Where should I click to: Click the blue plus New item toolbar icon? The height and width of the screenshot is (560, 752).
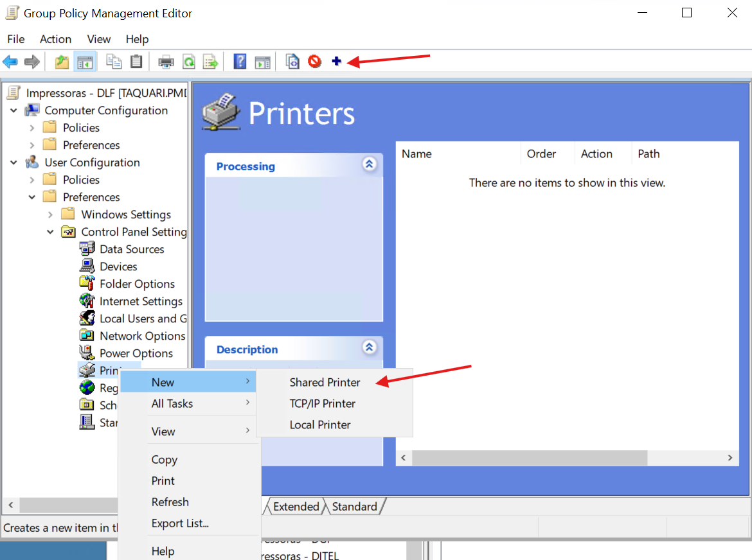(336, 62)
